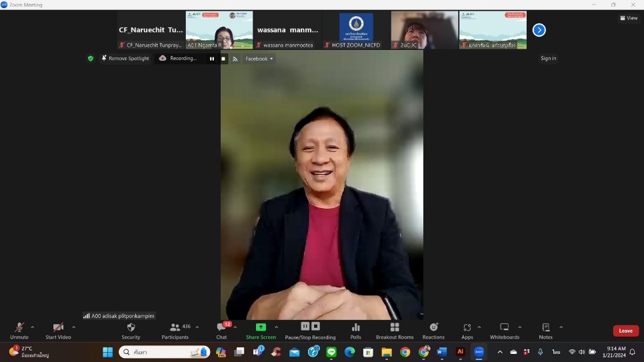Click the cloud Recording indicator
Image resolution: width=644 pixels, height=362 pixels.
coord(179,59)
